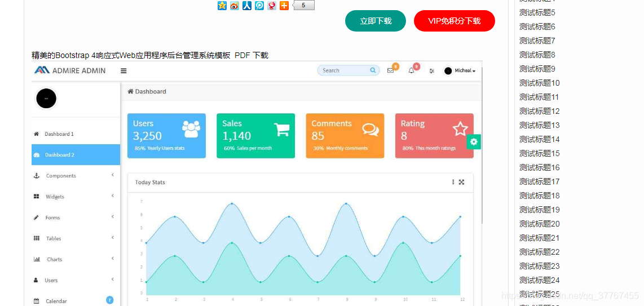Click the grid icon beside Widgets
Image resolution: width=644 pixels, height=306 pixels.
pos(36,197)
